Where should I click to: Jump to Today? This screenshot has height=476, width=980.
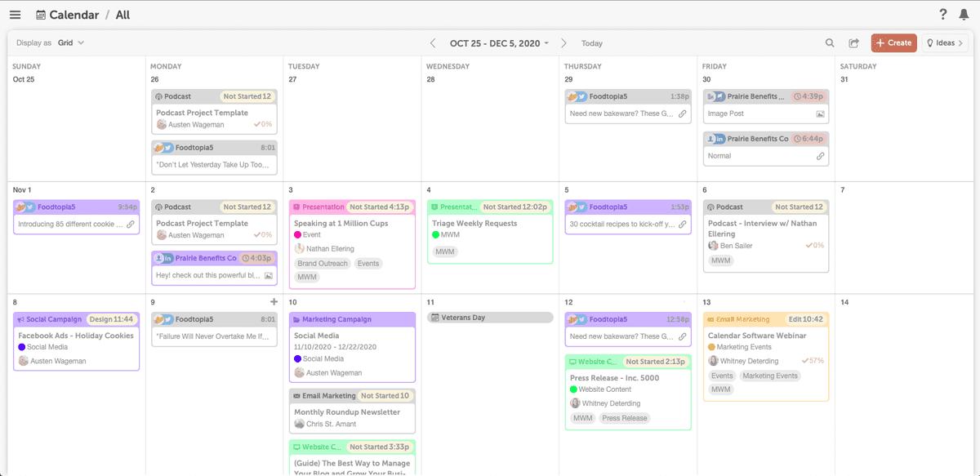(x=591, y=42)
